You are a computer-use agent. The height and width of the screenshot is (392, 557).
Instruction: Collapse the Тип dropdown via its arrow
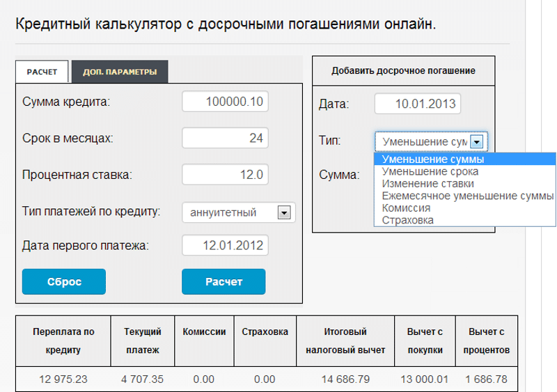[x=477, y=142]
